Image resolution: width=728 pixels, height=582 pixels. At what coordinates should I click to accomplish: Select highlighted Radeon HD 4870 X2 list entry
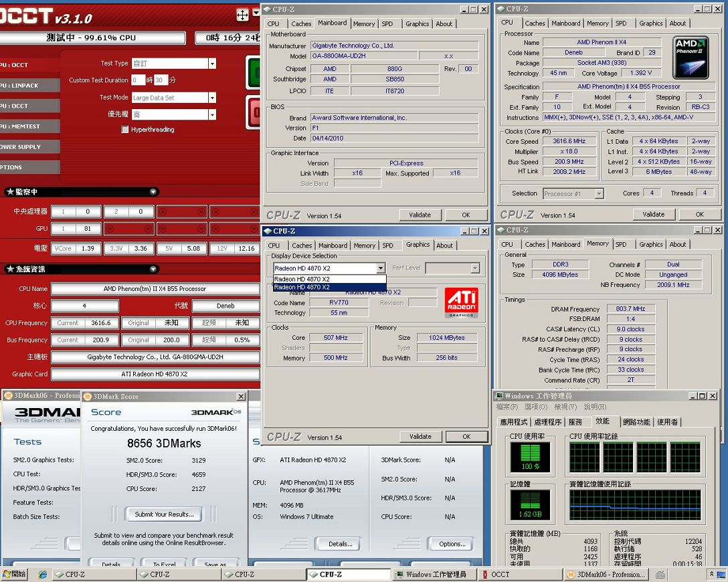click(x=329, y=287)
